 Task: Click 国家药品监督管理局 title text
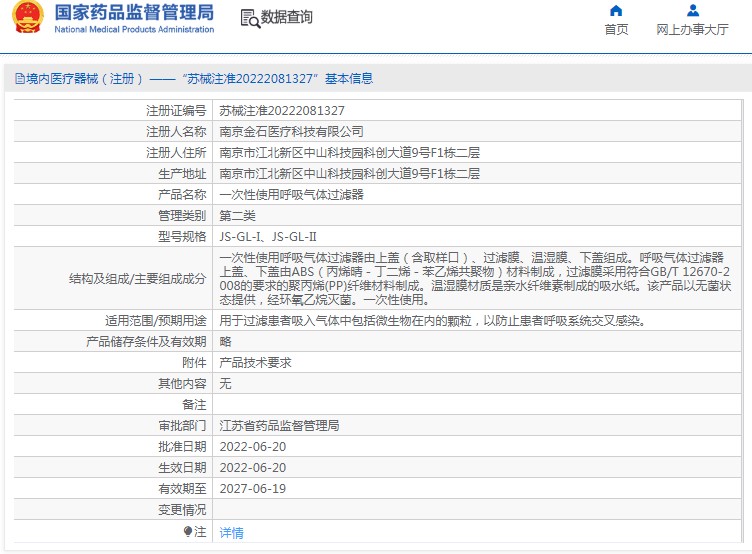pos(134,12)
